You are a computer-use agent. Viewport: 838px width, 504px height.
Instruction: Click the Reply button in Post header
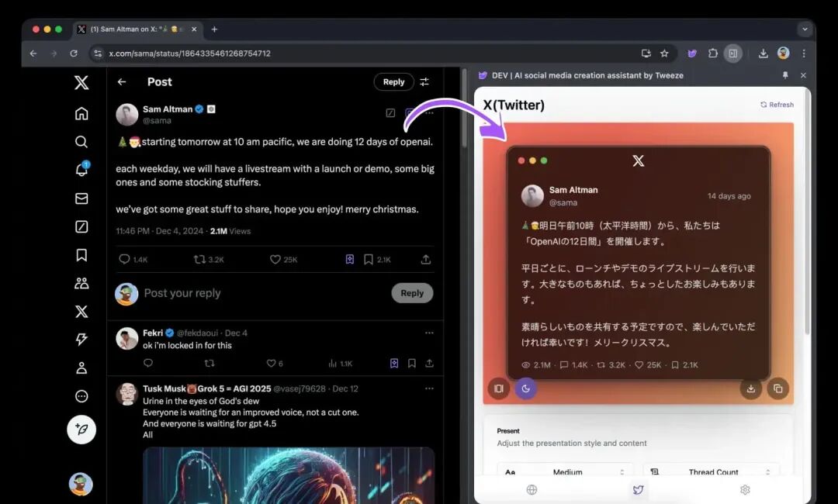coord(394,81)
